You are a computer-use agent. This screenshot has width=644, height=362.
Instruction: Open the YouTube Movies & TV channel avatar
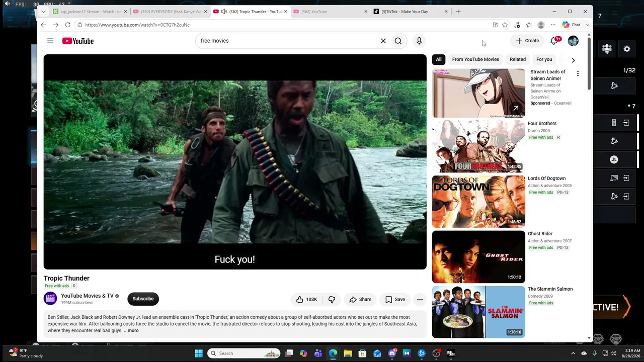pyautogui.click(x=50, y=299)
